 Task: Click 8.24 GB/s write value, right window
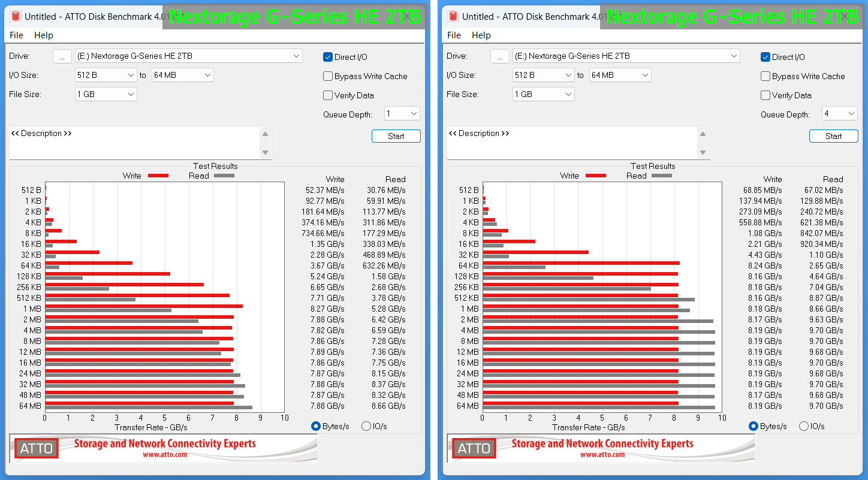tap(765, 265)
